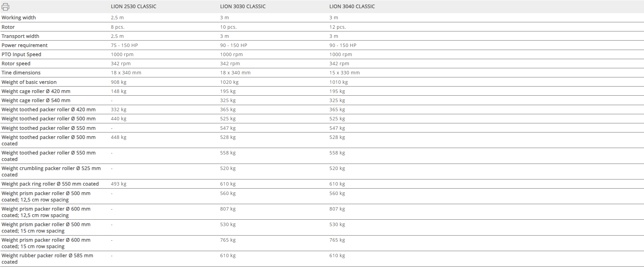Click the PTO Input Speed row label
Screen dimensions: 644x268
[x=21, y=54]
